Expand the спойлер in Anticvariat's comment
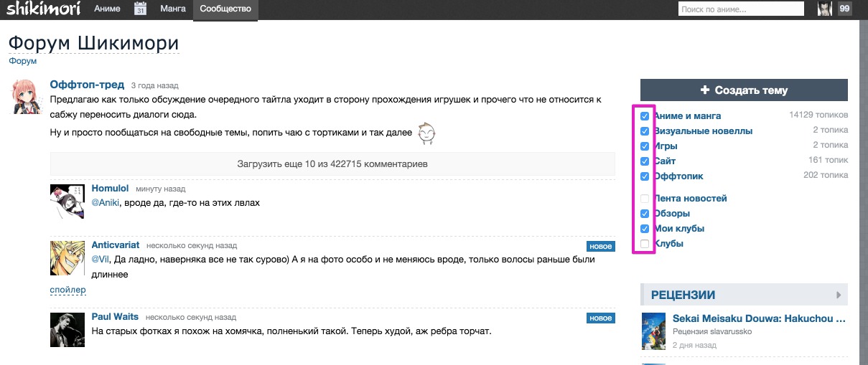868x365 pixels. click(x=67, y=290)
